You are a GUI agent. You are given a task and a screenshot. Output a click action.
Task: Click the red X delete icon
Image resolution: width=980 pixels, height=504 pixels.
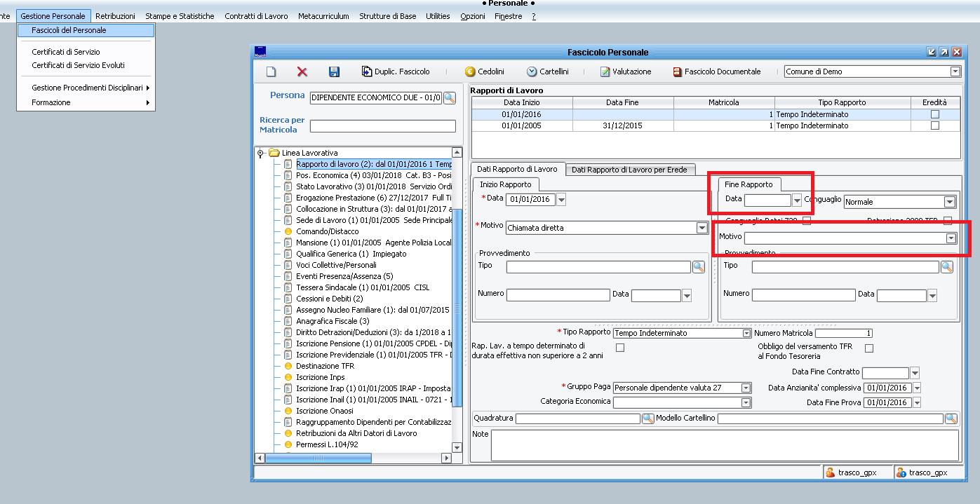click(x=302, y=71)
